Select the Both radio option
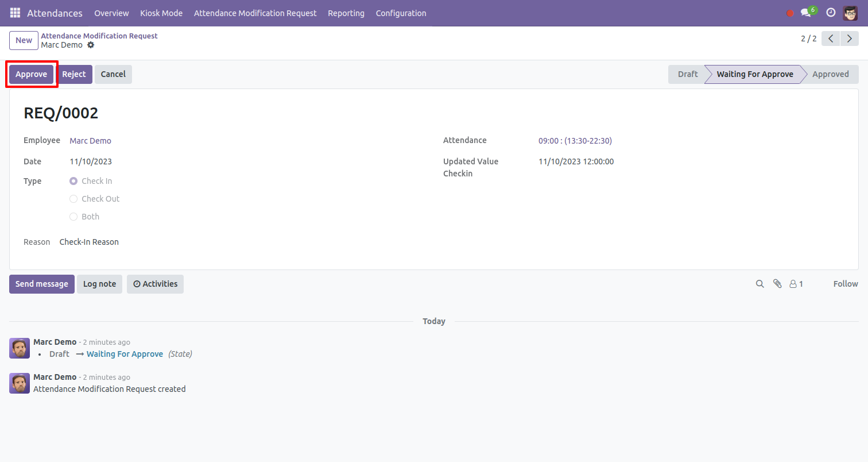Image resolution: width=868 pixels, height=462 pixels. [73, 217]
